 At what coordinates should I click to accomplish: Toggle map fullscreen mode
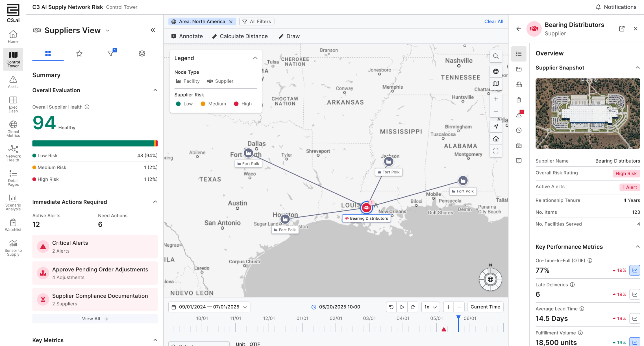496,151
